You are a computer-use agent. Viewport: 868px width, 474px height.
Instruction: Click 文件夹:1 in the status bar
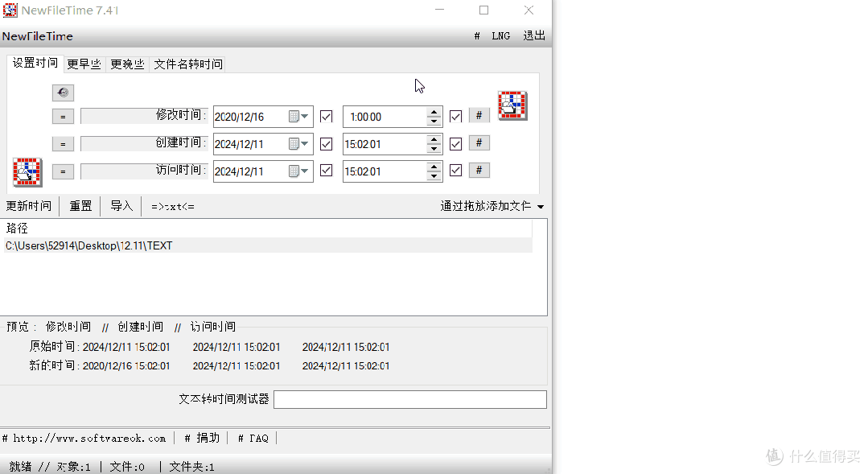[191, 467]
